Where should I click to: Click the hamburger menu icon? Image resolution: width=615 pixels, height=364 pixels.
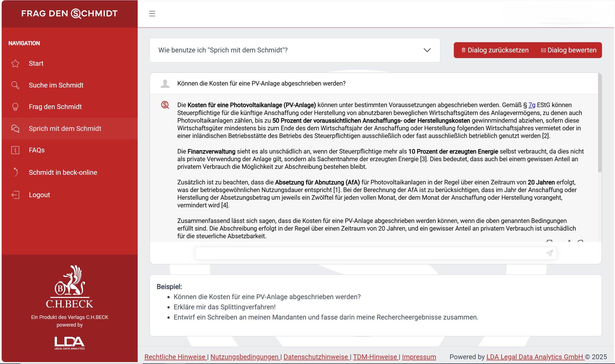coord(152,14)
